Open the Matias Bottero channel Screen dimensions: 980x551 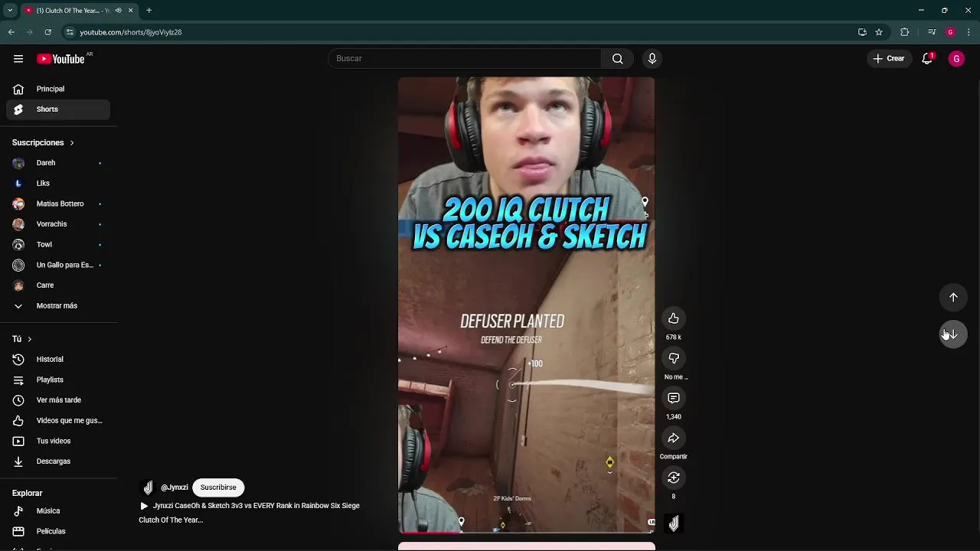pos(58,204)
